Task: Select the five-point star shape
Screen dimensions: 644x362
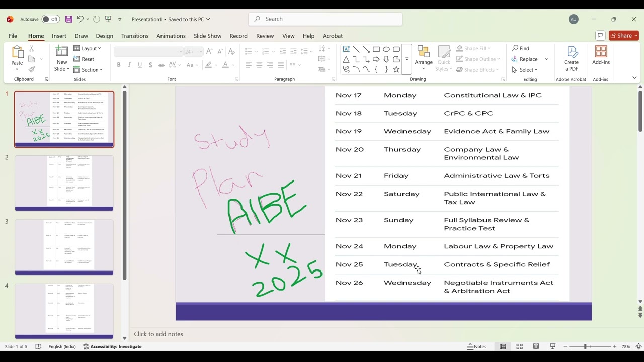Action: tap(396, 69)
